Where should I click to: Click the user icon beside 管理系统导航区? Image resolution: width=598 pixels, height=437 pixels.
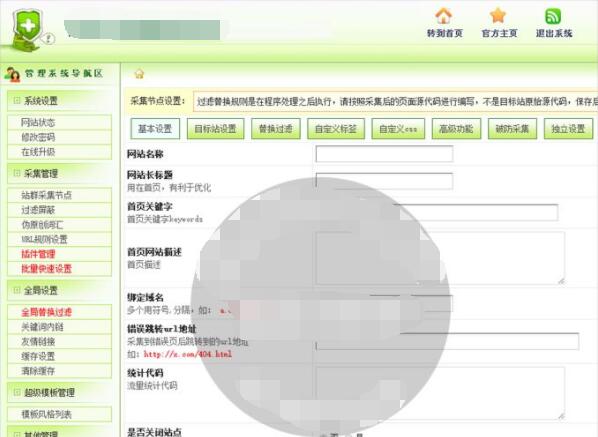pyautogui.click(x=12, y=74)
